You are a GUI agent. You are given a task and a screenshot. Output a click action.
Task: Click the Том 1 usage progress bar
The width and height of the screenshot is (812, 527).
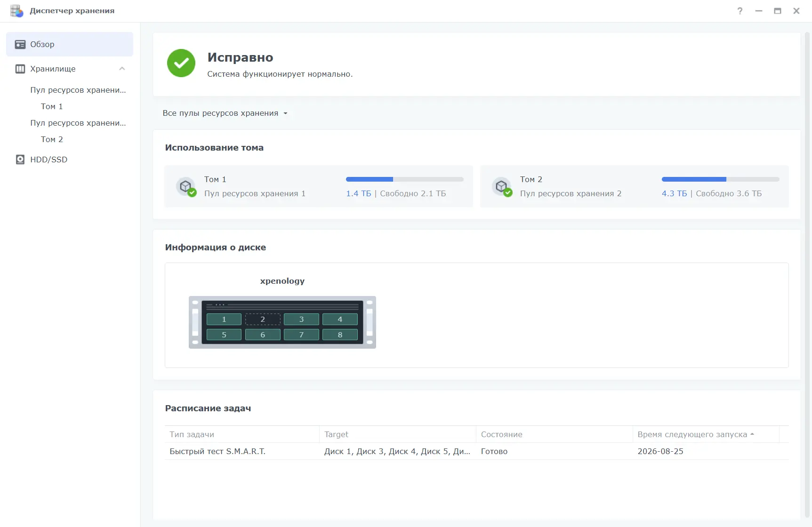point(405,179)
